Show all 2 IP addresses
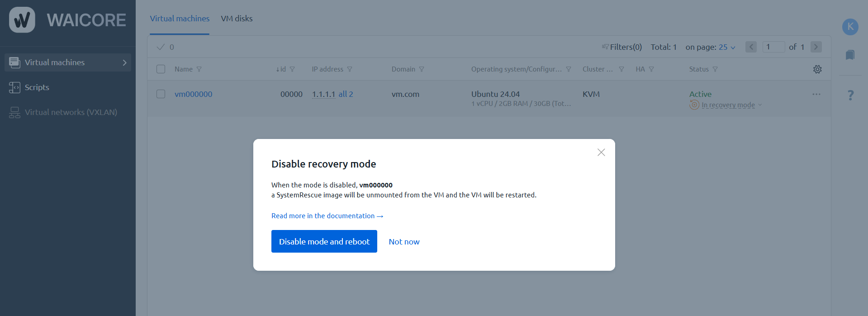Image resolution: width=868 pixels, height=316 pixels. (x=346, y=94)
